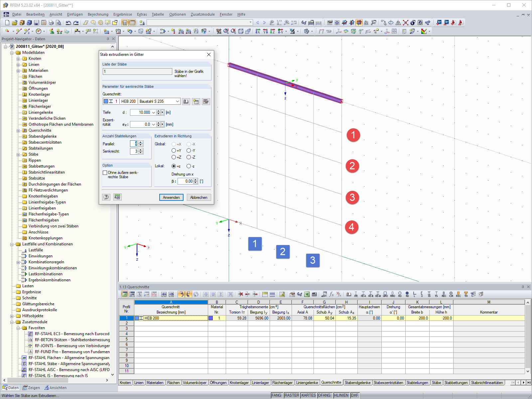Enable the 'Ohne äußere senkrechte Stäbe' checkbox
The image size is (532, 399).
point(105,173)
